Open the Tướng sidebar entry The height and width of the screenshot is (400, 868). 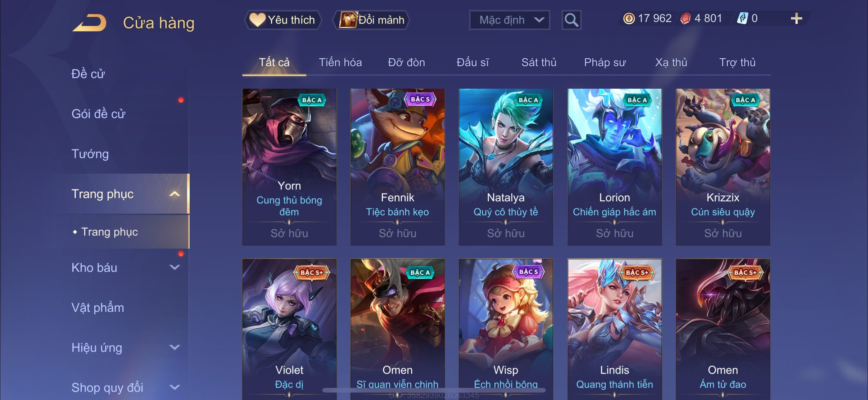(x=90, y=154)
